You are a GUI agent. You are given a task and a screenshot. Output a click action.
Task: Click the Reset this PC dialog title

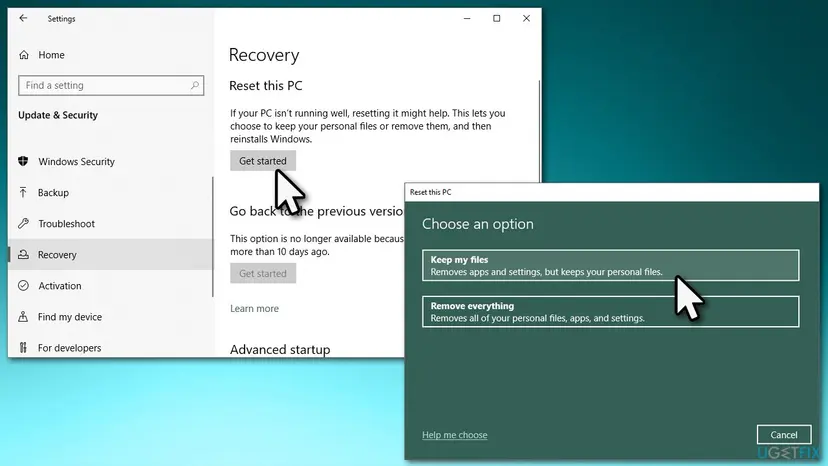(430, 192)
